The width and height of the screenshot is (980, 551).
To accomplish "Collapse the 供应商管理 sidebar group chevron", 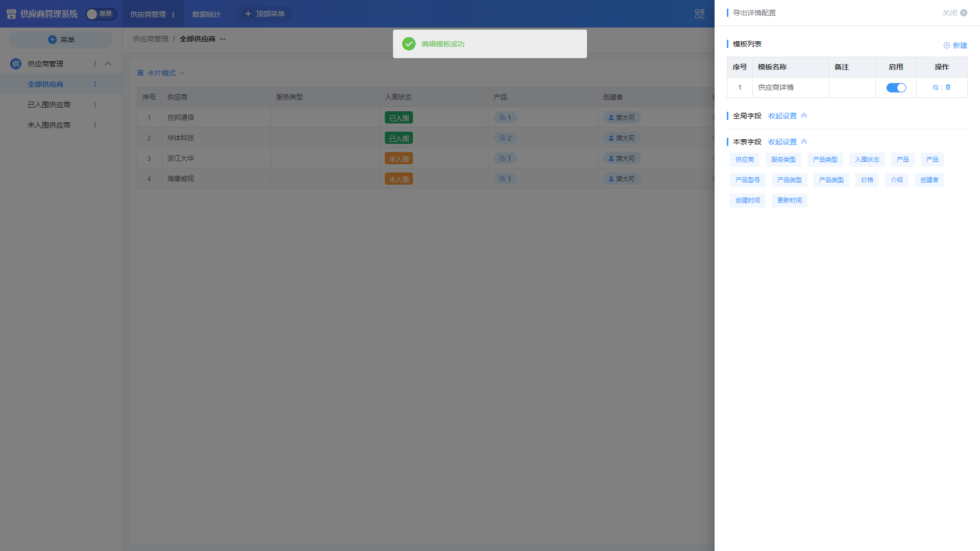I will (x=108, y=64).
